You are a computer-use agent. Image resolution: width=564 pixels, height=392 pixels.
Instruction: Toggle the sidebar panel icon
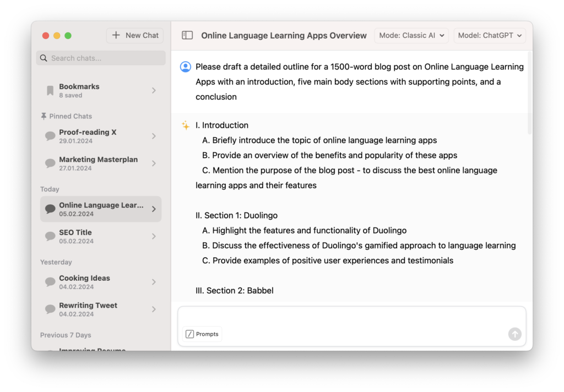tap(187, 35)
